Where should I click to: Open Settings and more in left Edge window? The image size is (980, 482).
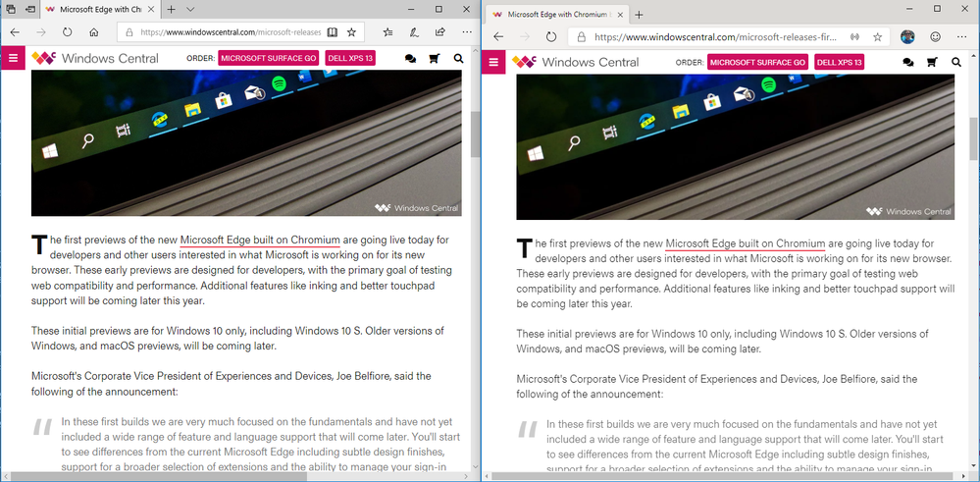pos(467,31)
